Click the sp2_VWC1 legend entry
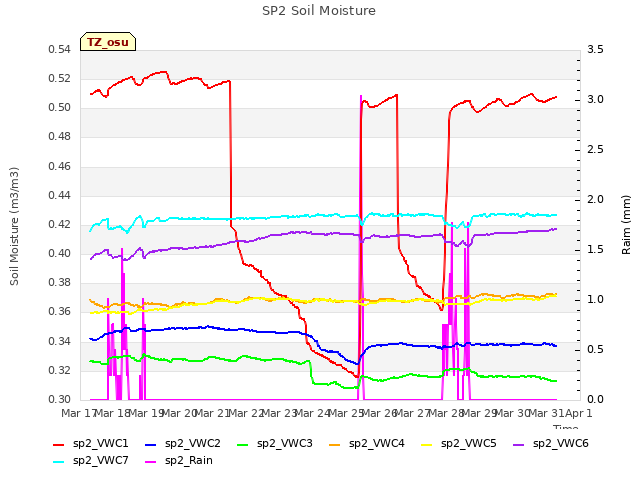 [x=91, y=444]
